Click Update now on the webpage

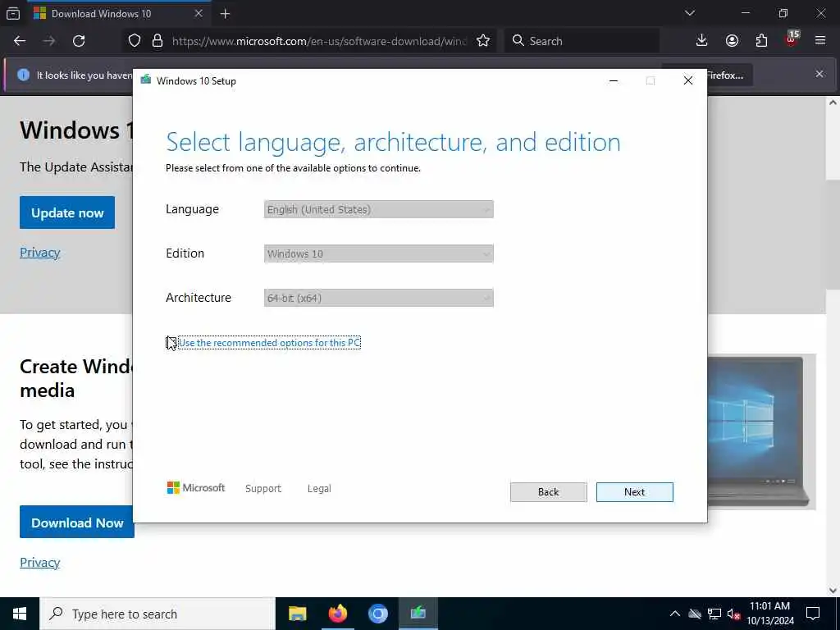(67, 212)
